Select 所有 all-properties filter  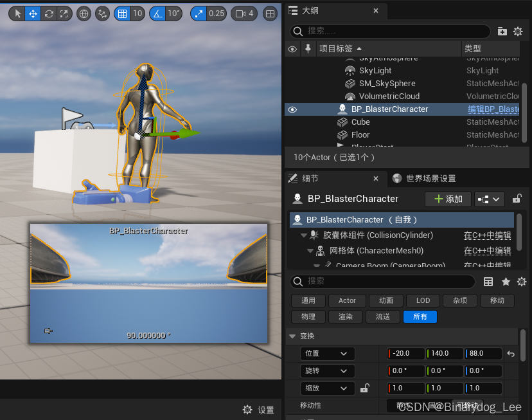(x=420, y=317)
